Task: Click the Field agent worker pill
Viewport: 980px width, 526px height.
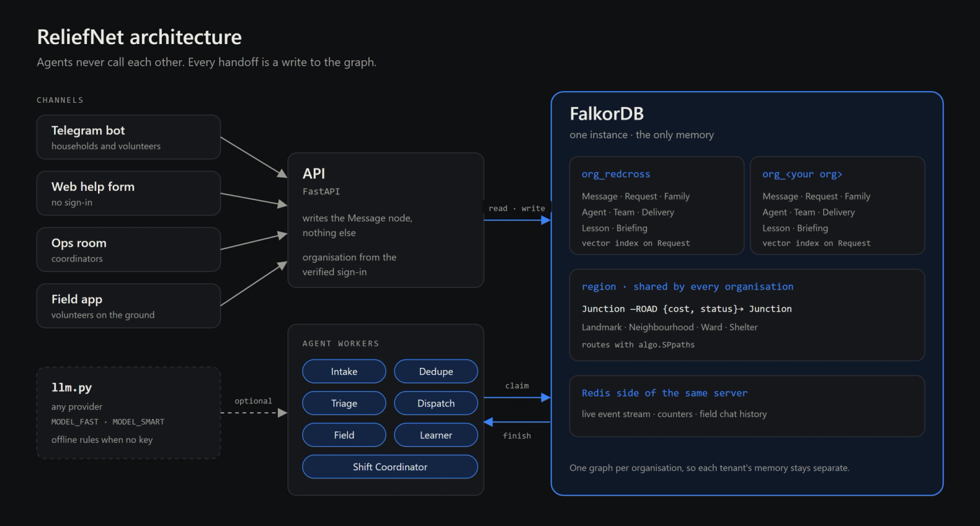Action: tap(344, 435)
